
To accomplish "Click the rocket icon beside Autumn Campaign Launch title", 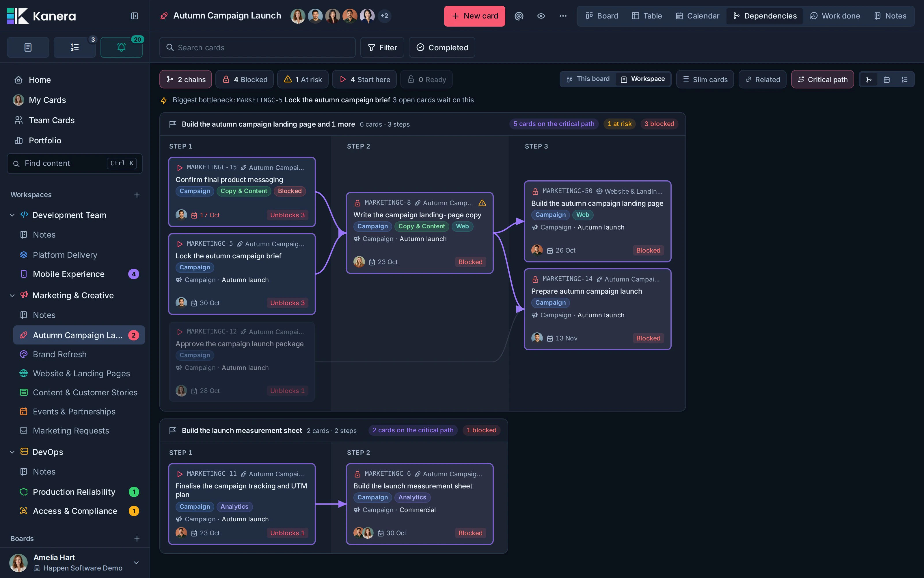I will click(164, 16).
